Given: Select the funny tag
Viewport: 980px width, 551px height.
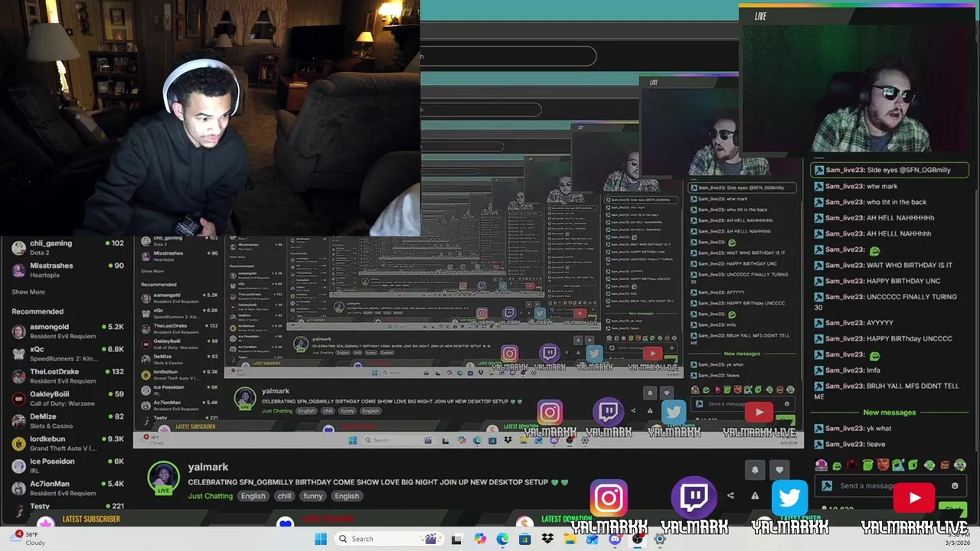Looking at the screenshot, I should click(x=312, y=496).
